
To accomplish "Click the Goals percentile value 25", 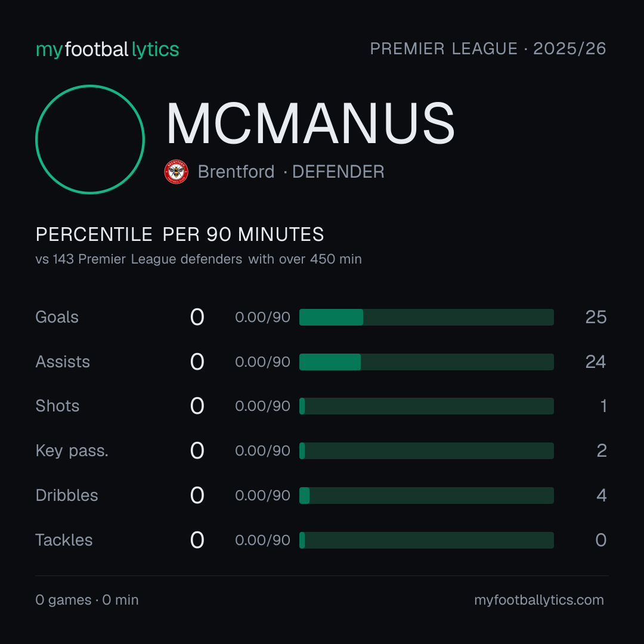I will tap(596, 317).
